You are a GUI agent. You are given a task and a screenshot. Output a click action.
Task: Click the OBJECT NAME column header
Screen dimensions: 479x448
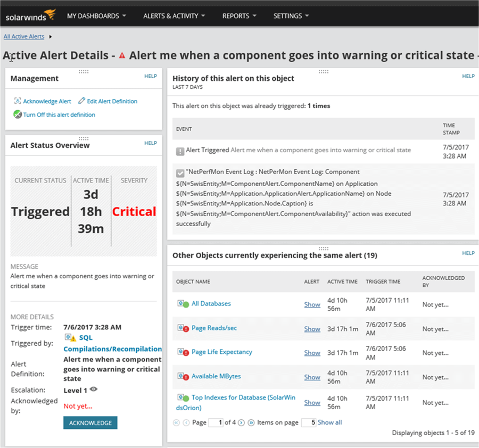tap(193, 281)
